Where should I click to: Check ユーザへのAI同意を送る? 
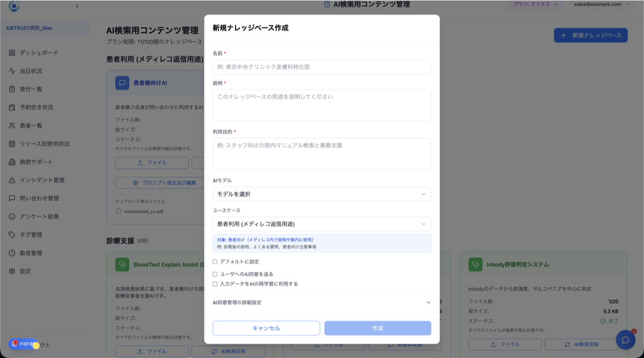[x=214, y=274]
